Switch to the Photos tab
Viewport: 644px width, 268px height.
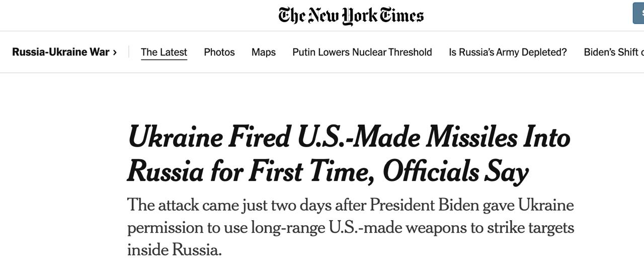click(219, 52)
